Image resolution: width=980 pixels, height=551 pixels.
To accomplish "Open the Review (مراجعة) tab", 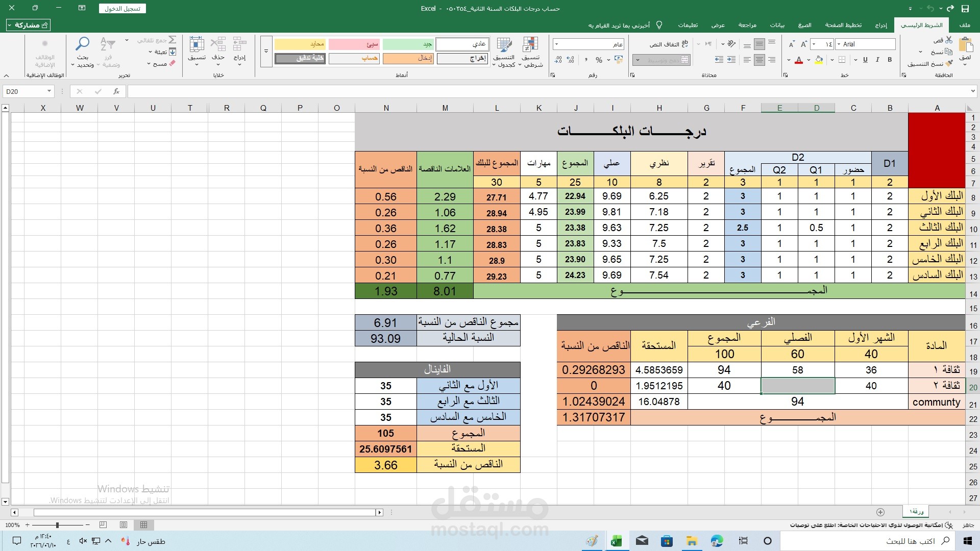I will [x=747, y=25].
